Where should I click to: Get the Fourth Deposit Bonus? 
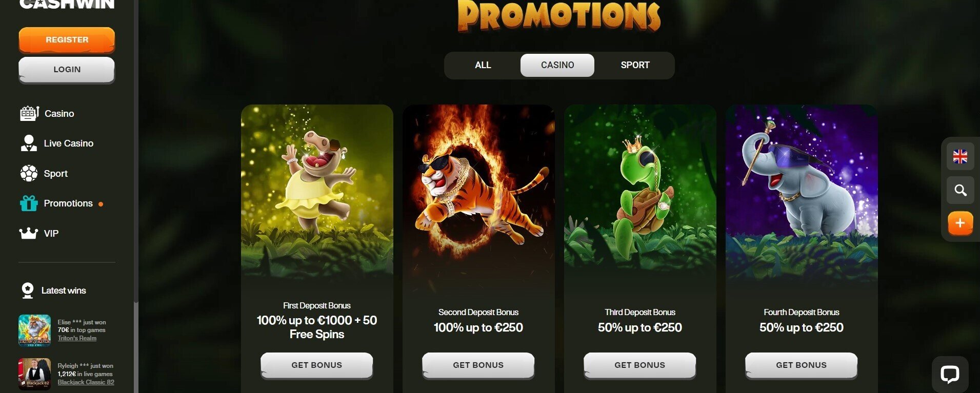tap(801, 365)
